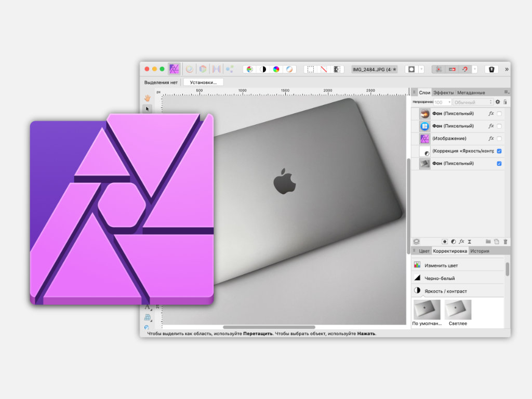Toggle Edit All Layers in the panel footer
Viewport: 532px width, 399px height.
[x=417, y=242]
